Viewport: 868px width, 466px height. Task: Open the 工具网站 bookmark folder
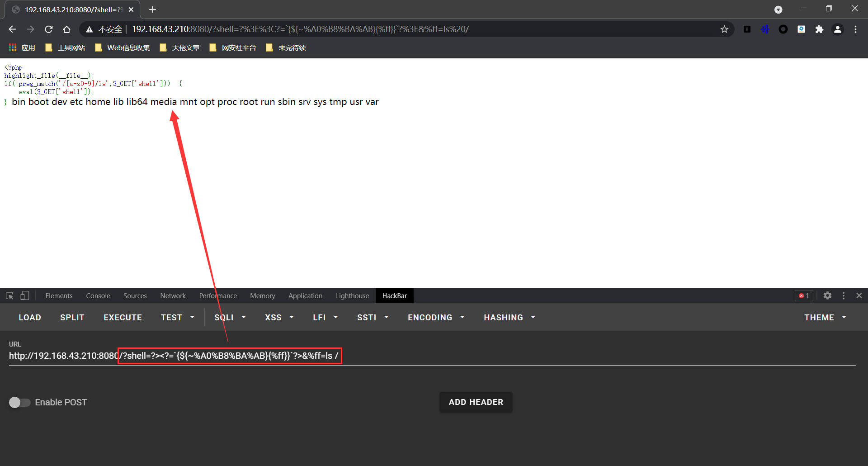pyautogui.click(x=65, y=48)
